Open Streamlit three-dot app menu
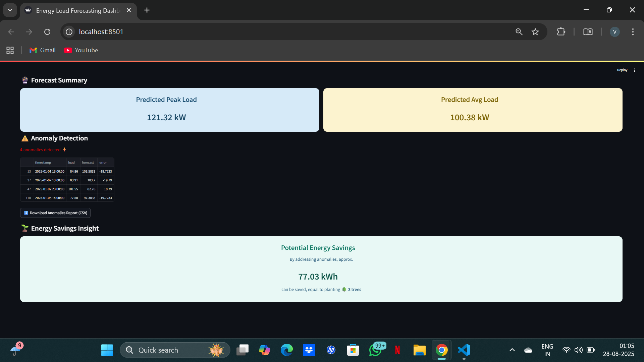Screen dimensions: 644x362 634,70
